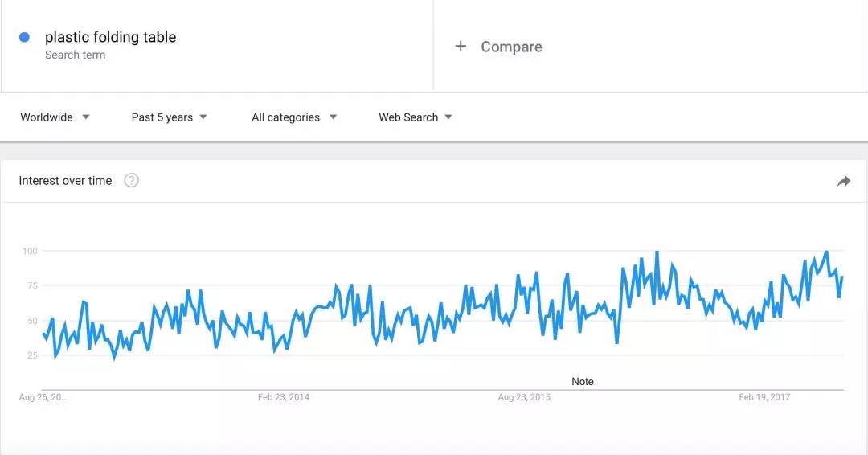Click the Web Search dropdown arrow

[x=448, y=117]
